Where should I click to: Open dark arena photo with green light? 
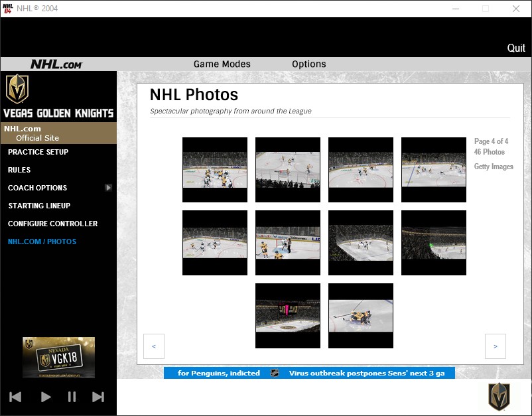434,243
